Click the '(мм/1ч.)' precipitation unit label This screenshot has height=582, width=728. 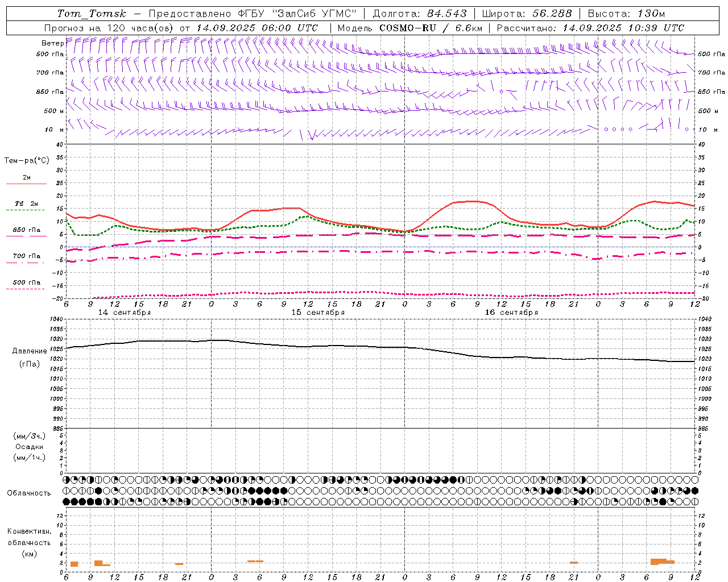(x=30, y=458)
